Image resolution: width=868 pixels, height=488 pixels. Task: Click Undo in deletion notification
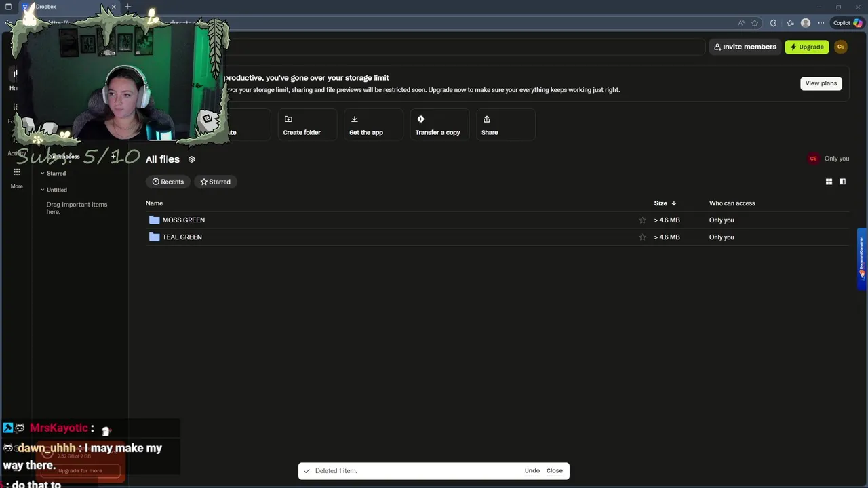coord(532,471)
